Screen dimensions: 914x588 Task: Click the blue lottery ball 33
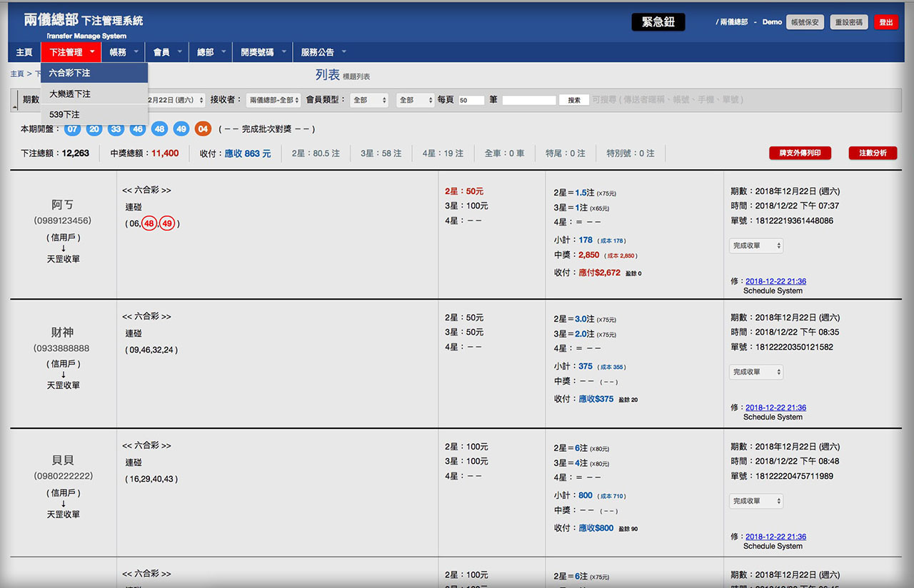point(116,129)
